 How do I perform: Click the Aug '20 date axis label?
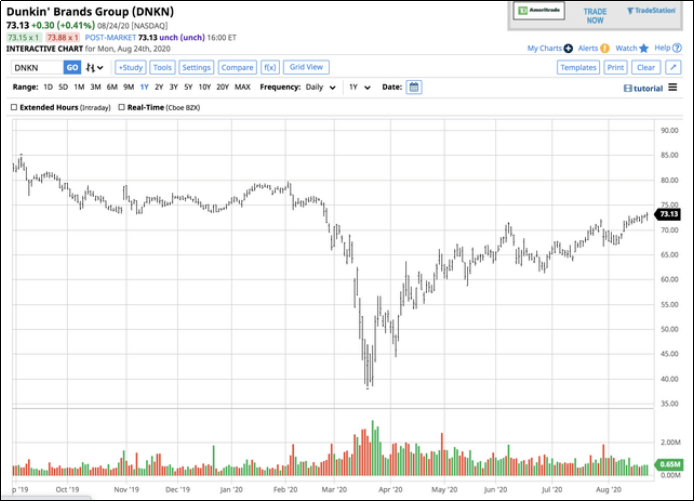609,490
